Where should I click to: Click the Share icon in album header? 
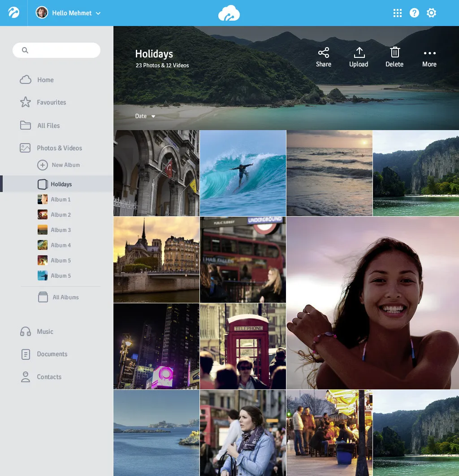click(323, 53)
